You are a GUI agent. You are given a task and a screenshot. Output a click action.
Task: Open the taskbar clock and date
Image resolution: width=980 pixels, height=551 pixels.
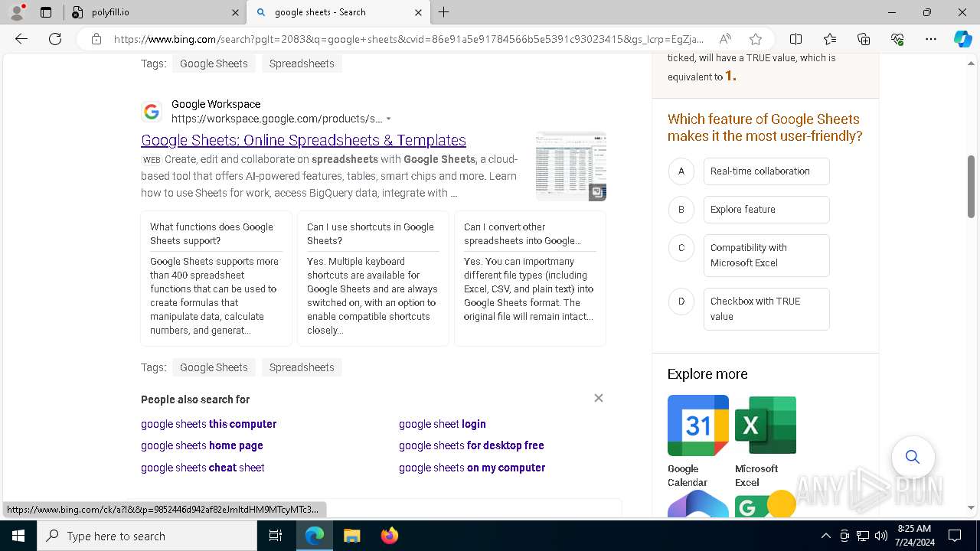point(913,536)
